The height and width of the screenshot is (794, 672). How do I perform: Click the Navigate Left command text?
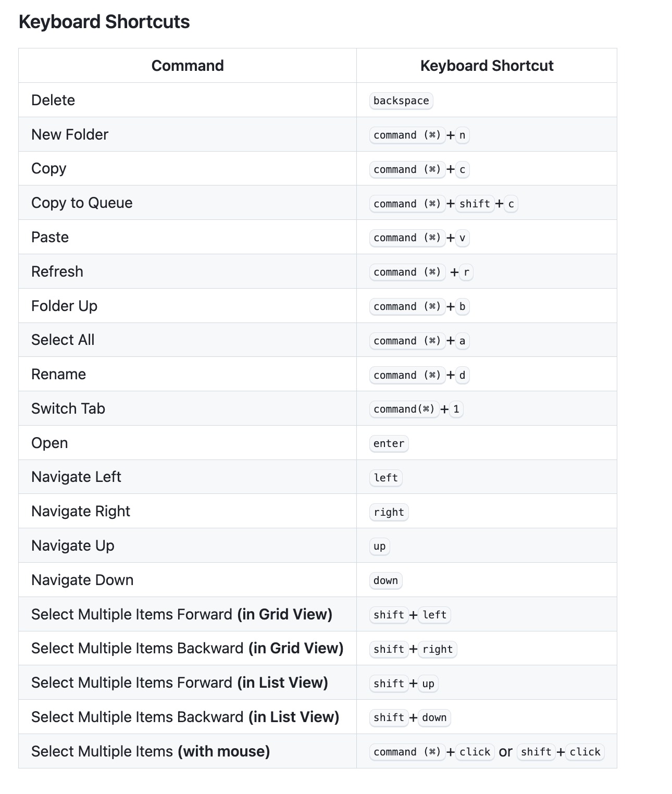tap(76, 477)
